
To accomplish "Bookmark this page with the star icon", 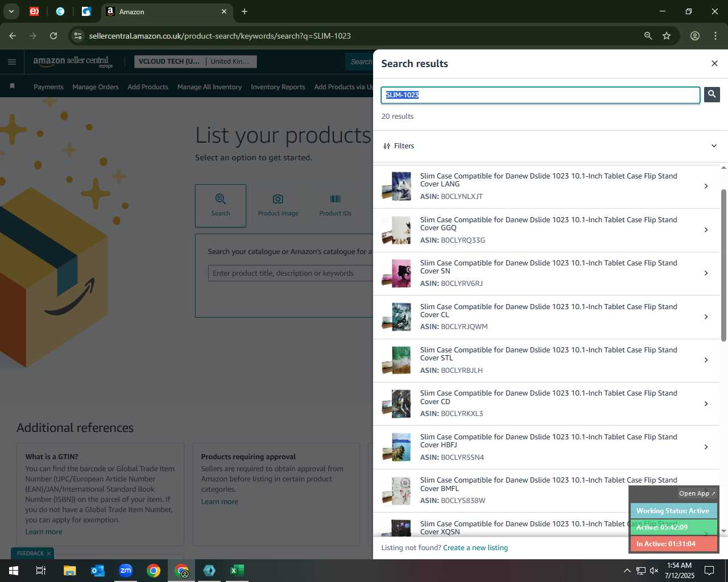I will (667, 36).
